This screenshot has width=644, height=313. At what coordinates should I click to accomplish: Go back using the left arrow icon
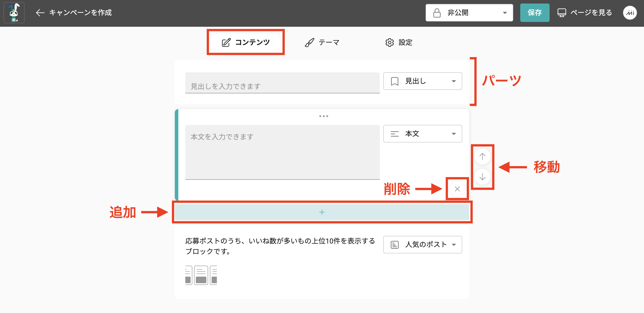pos(40,12)
